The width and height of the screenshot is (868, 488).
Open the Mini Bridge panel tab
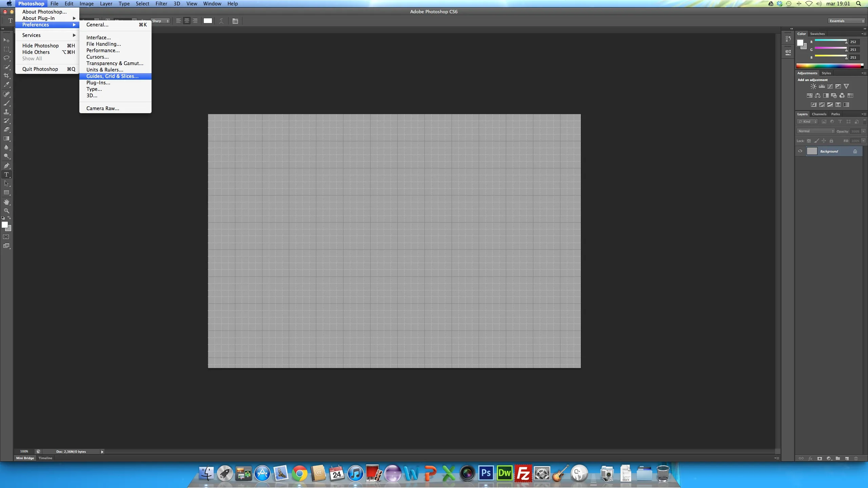[25, 458]
